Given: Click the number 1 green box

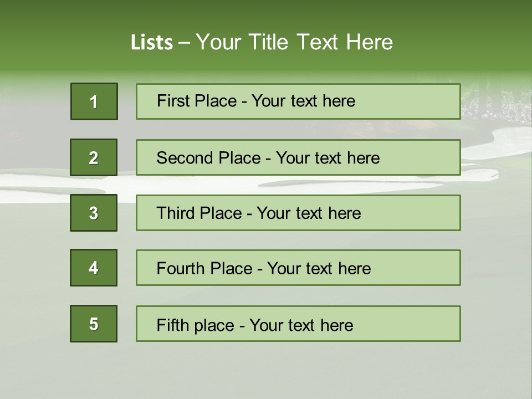Looking at the screenshot, I should click(x=94, y=101).
